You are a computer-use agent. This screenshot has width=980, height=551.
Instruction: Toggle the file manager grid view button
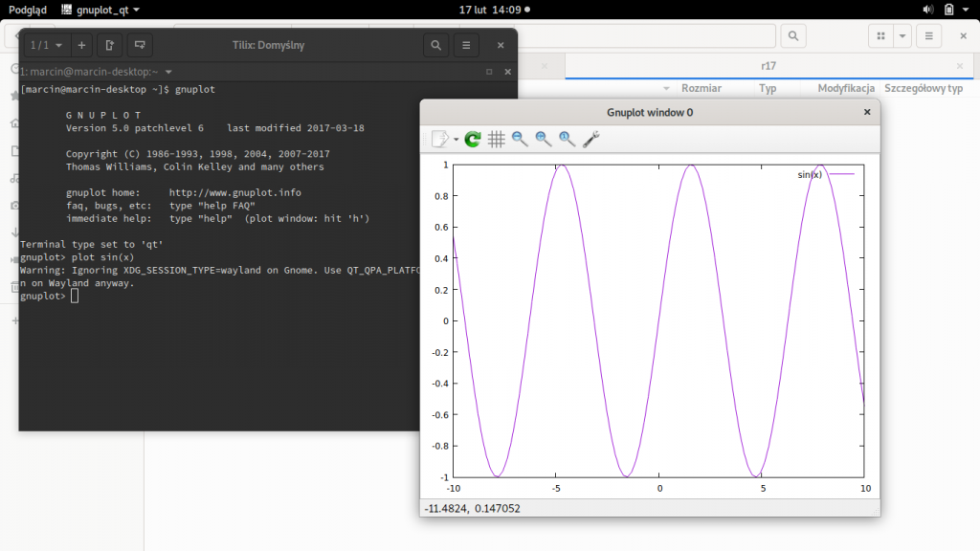click(879, 36)
